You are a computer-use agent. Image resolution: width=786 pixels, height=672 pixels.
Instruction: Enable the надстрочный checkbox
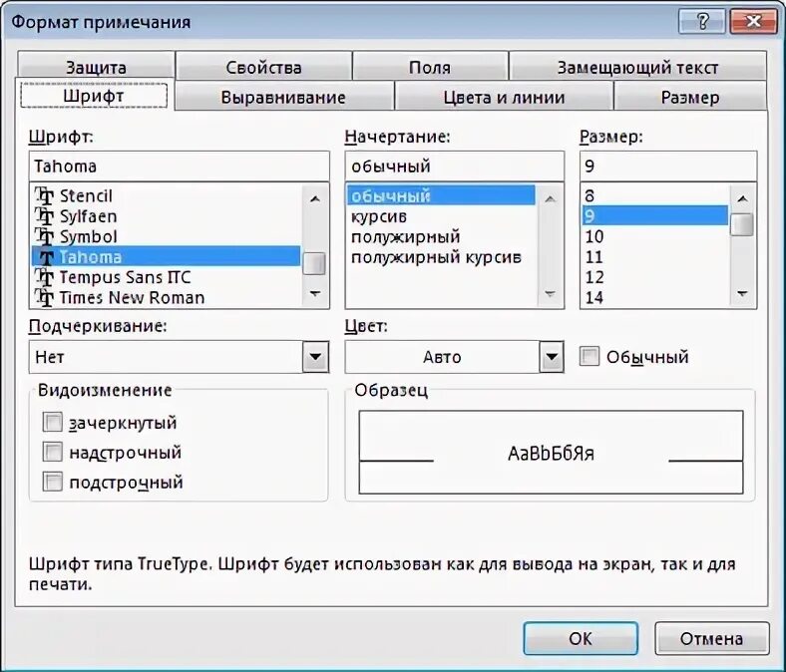53,452
